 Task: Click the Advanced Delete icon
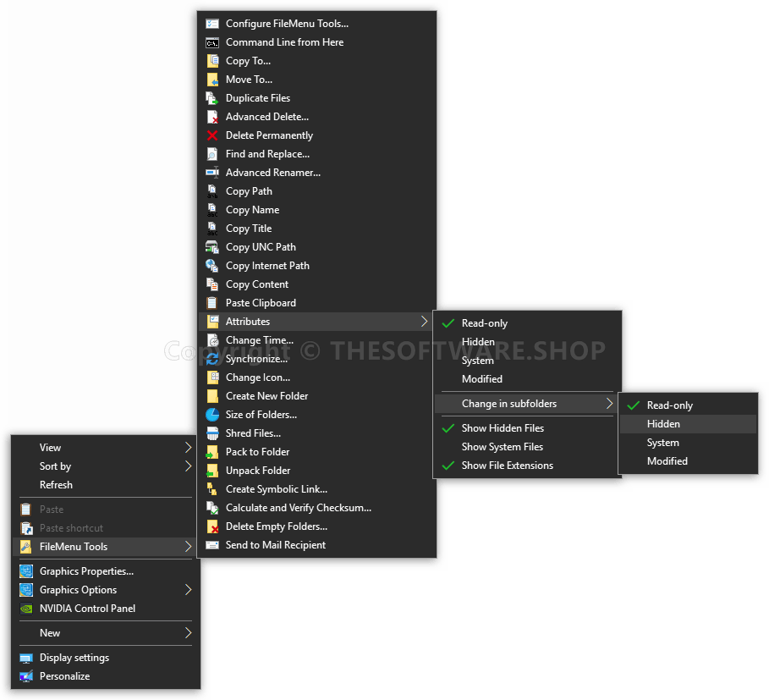tap(212, 117)
